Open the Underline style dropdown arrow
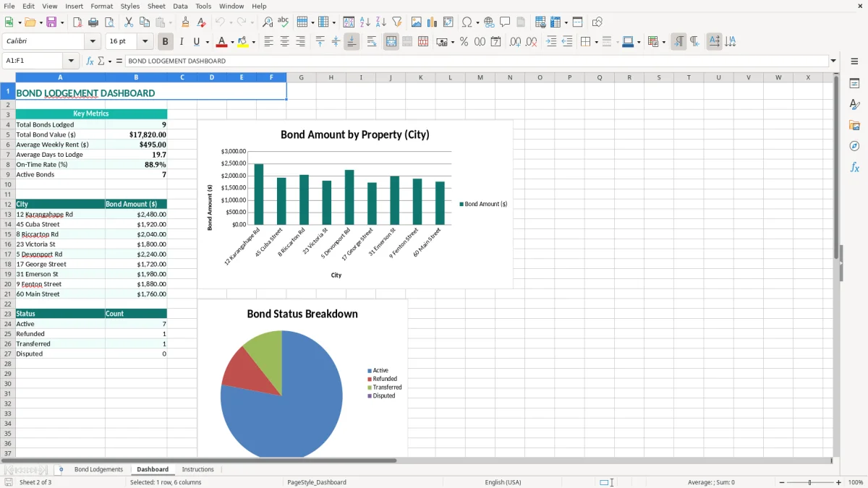868x488 pixels. (x=206, y=42)
